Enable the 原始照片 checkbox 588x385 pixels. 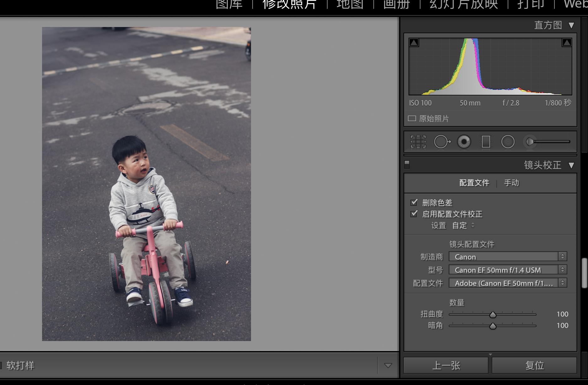click(x=412, y=118)
